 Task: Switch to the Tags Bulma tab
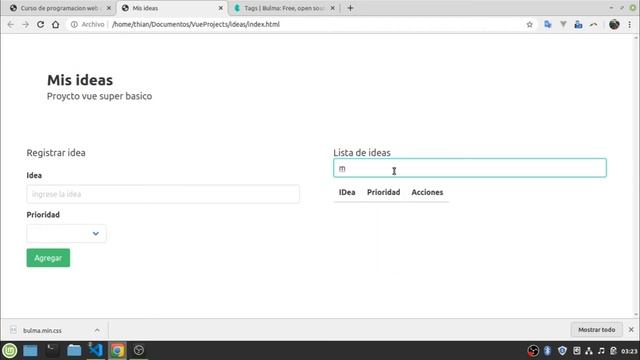(x=284, y=8)
